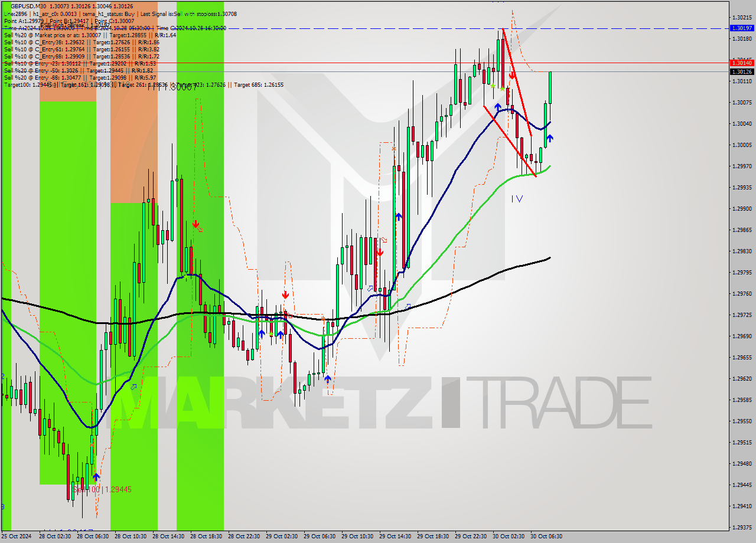Viewport: 756px width, 543px height.
Task: Select the '30 Oct 06:30' time label
Action: pyautogui.click(x=546, y=537)
